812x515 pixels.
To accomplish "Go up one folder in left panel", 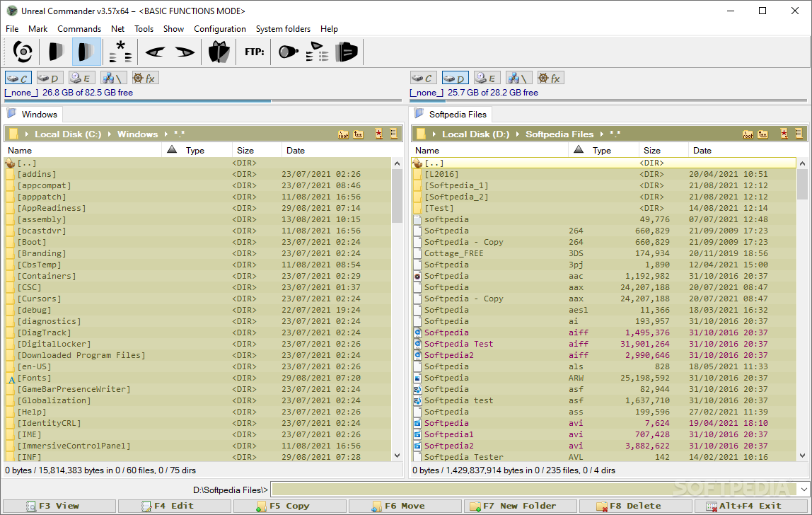I will [359, 134].
